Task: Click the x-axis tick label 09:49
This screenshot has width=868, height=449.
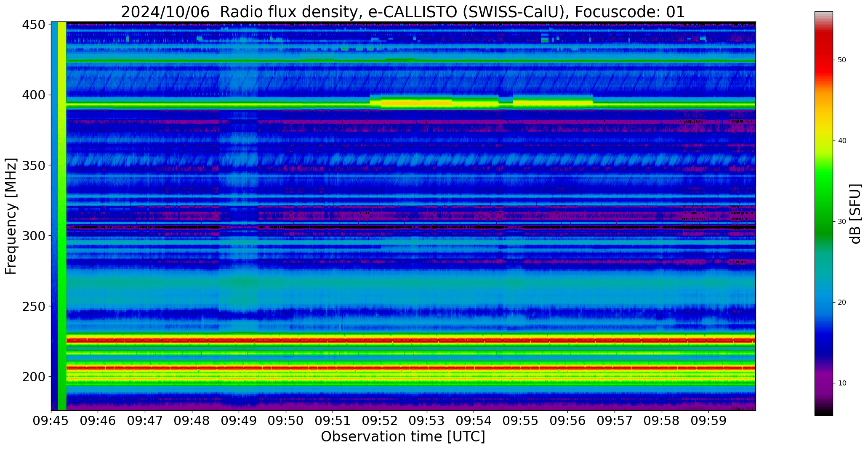Action: [x=239, y=421]
